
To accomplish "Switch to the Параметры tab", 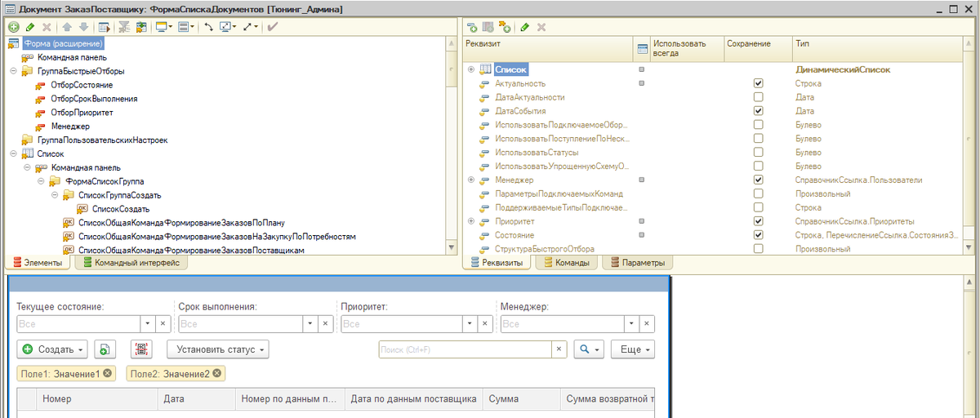I will point(638,262).
